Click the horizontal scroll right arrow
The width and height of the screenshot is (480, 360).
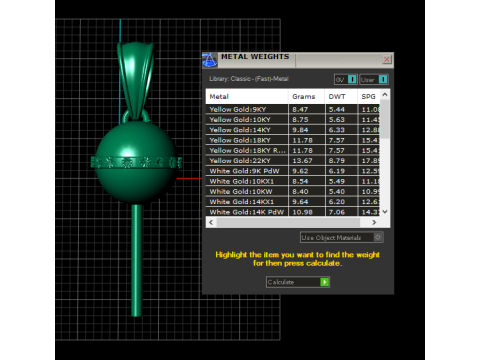(x=374, y=222)
